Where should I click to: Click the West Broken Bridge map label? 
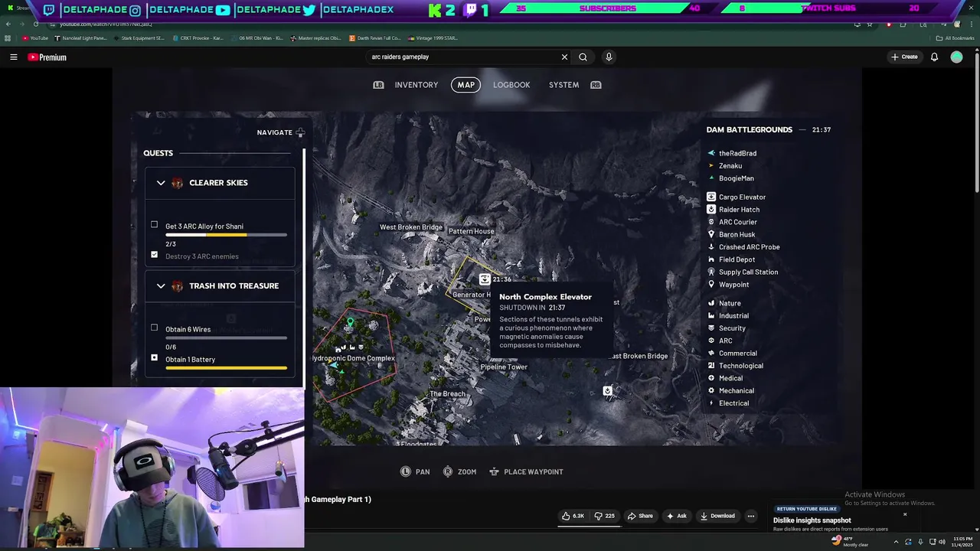(x=411, y=227)
